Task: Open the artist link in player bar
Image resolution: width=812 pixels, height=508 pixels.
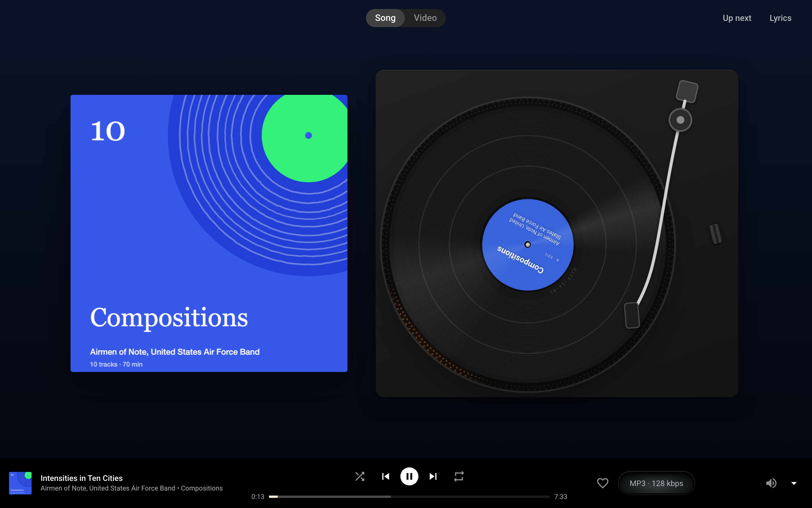Action: tap(108, 488)
